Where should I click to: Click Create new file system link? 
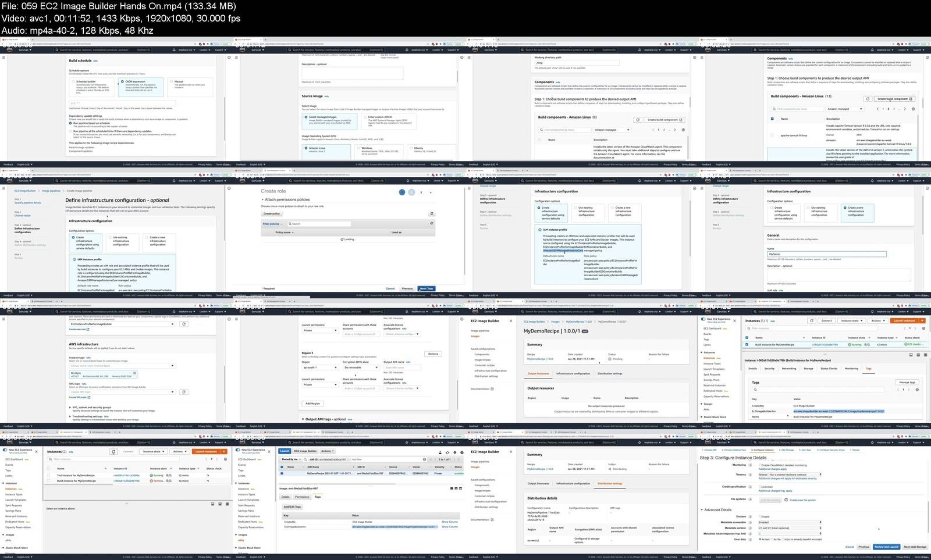tap(803, 500)
